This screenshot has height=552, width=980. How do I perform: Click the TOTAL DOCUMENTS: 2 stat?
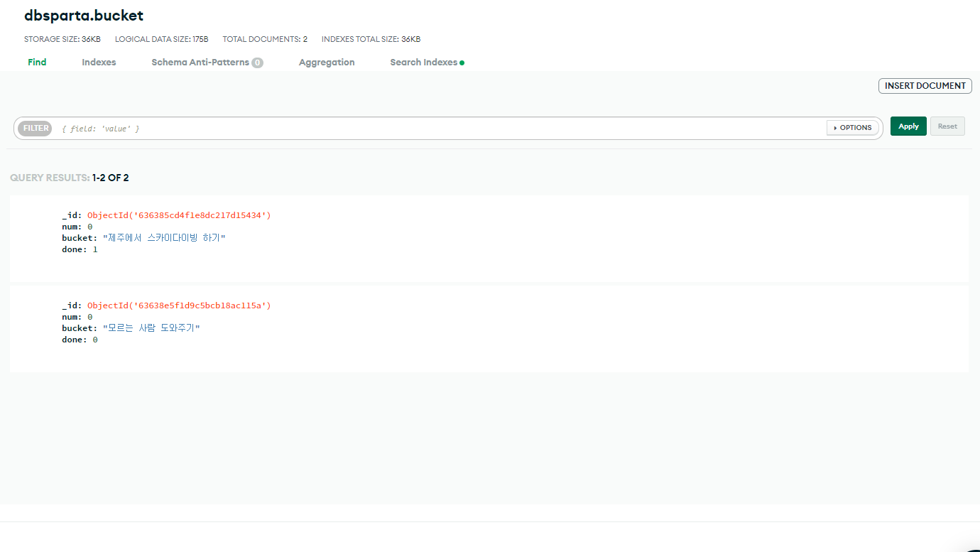pos(265,39)
